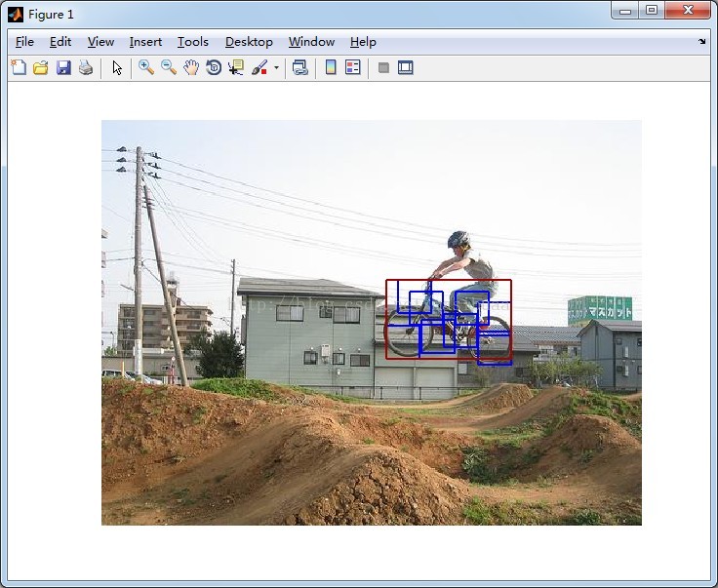Select the Brush data tool
The width and height of the screenshot is (718, 588).
click(259, 67)
